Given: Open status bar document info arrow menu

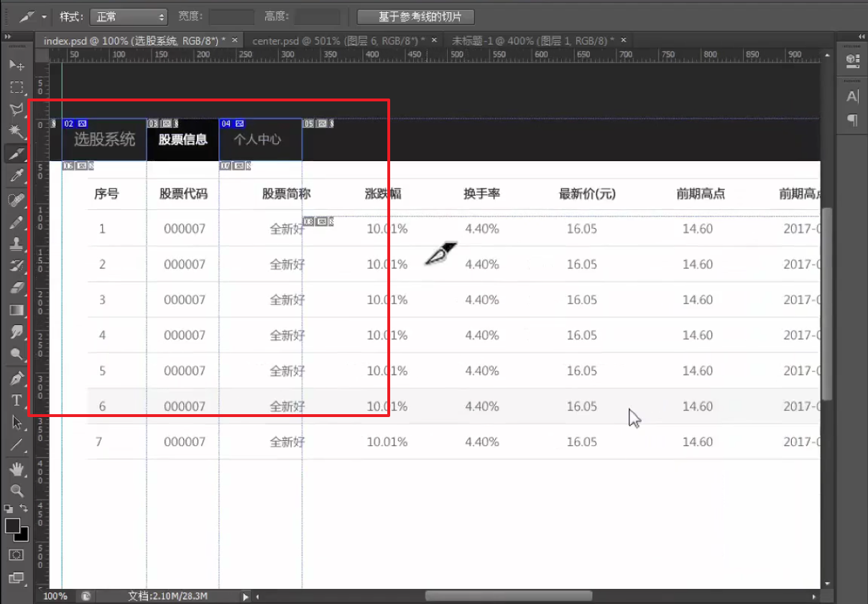Looking at the screenshot, I should point(246,597).
